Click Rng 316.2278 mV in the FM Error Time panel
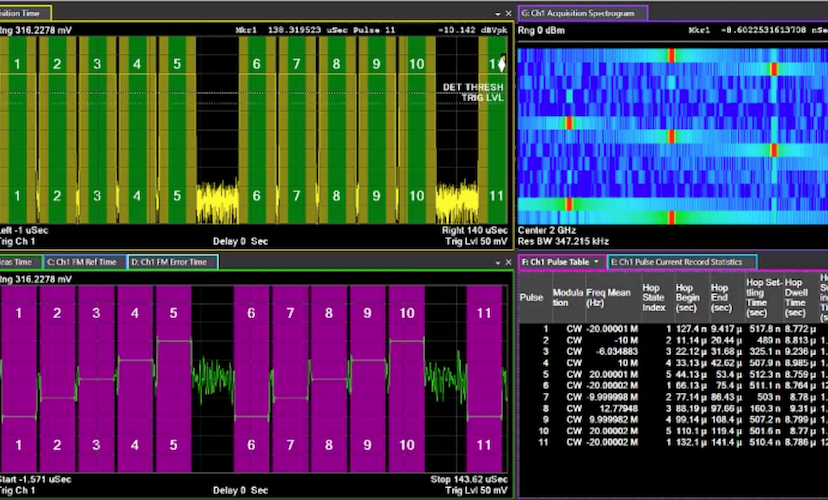This screenshot has height=500, width=828. (x=36, y=279)
